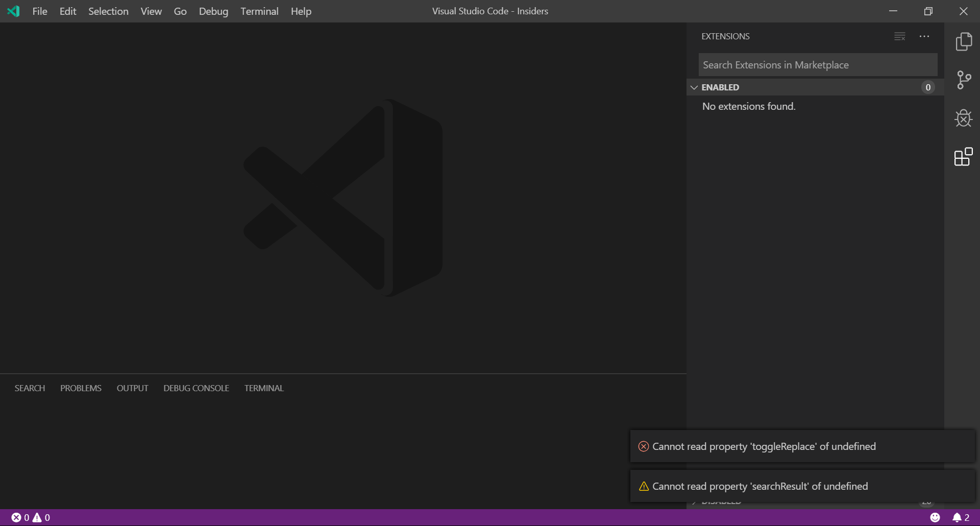Switch to the TERMINAL panel tab
Screen dimensions: 980x526
pos(263,388)
